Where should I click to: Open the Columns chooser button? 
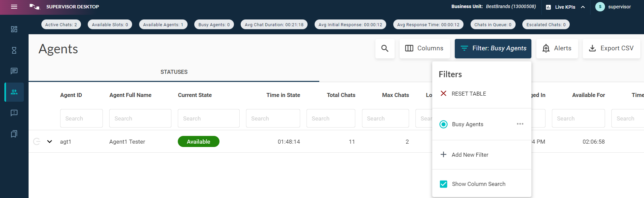[424, 48]
